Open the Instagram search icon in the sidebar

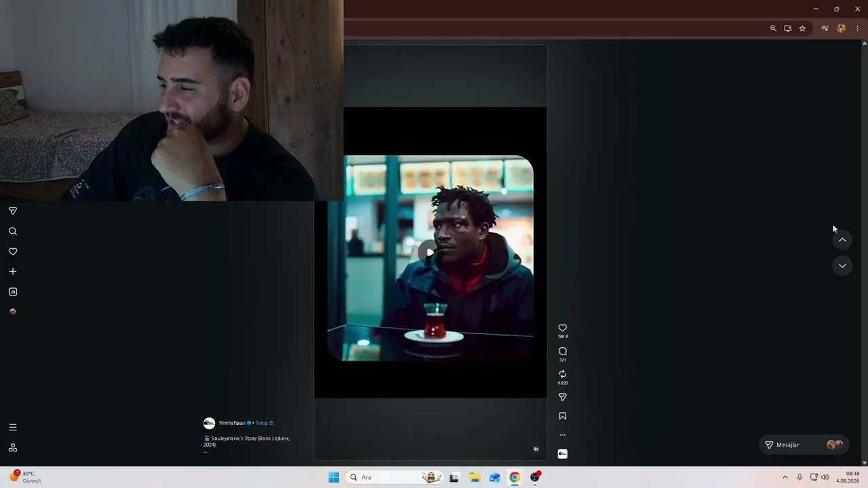tap(13, 231)
